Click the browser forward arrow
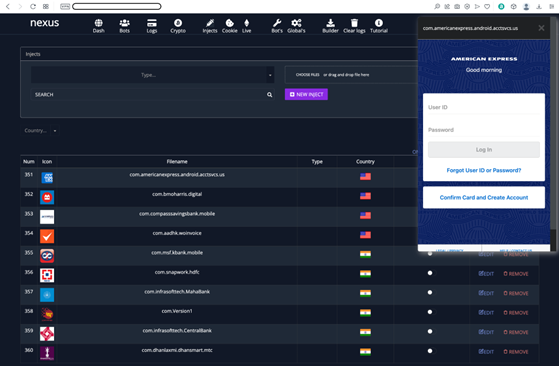 tap(20, 6)
